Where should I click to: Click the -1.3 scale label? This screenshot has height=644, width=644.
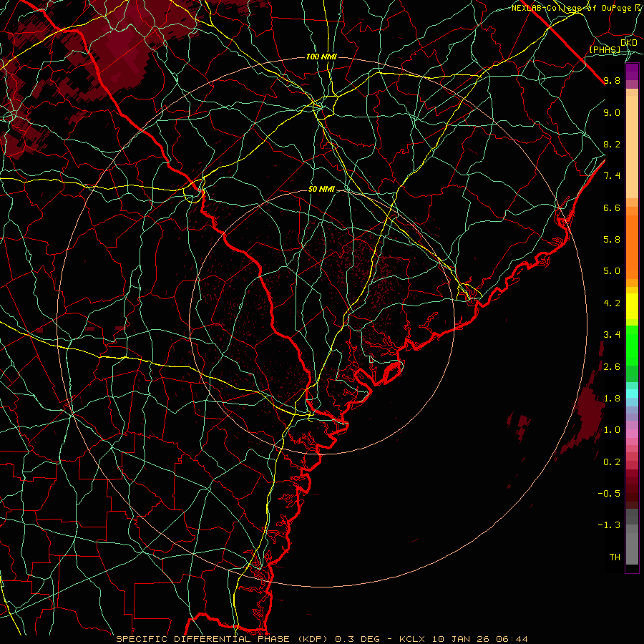pos(609,525)
